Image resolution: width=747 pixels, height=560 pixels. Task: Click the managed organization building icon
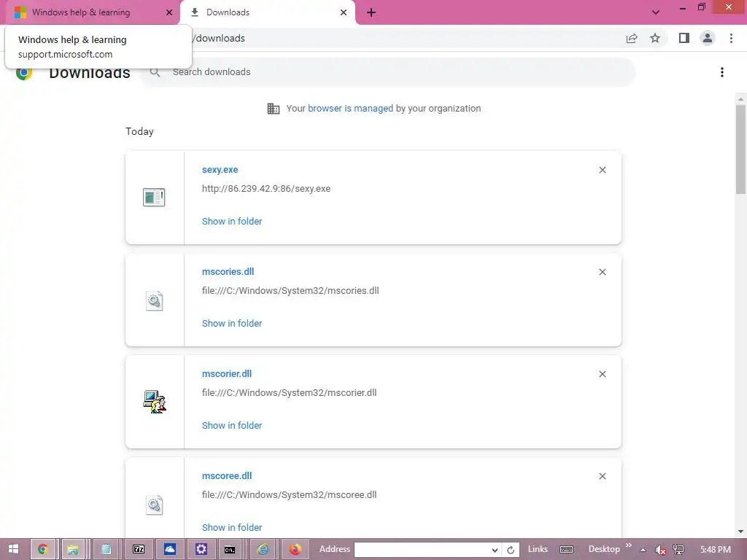coord(274,109)
